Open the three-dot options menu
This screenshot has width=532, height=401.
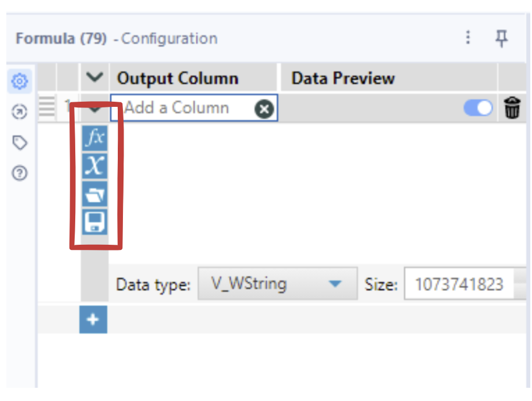(468, 38)
